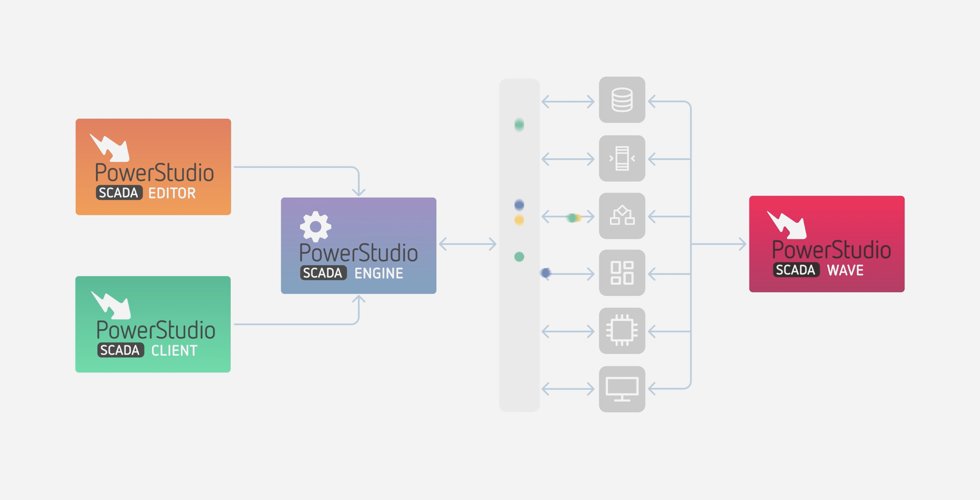
Task: Select the dashboard grid icon tile
Action: click(622, 273)
